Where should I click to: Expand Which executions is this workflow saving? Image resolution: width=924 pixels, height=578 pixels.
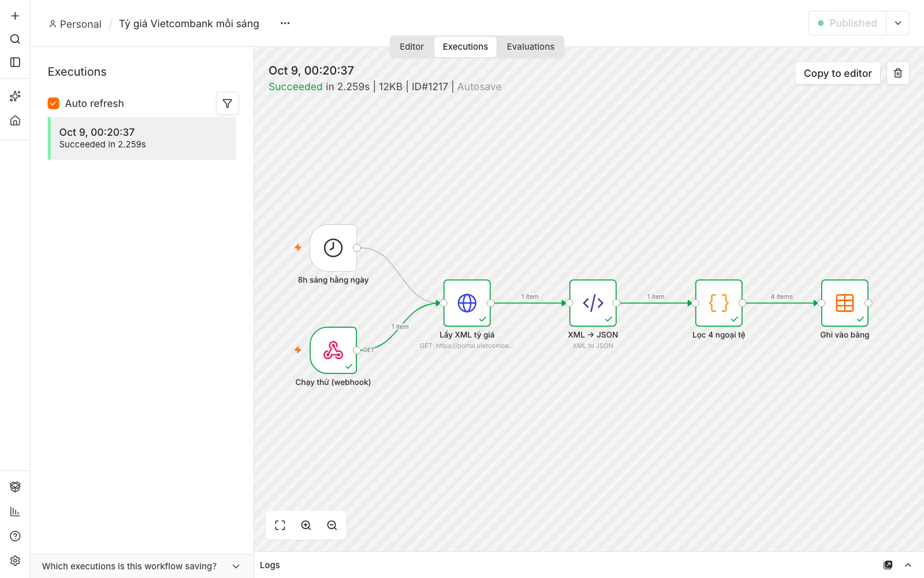point(141,566)
